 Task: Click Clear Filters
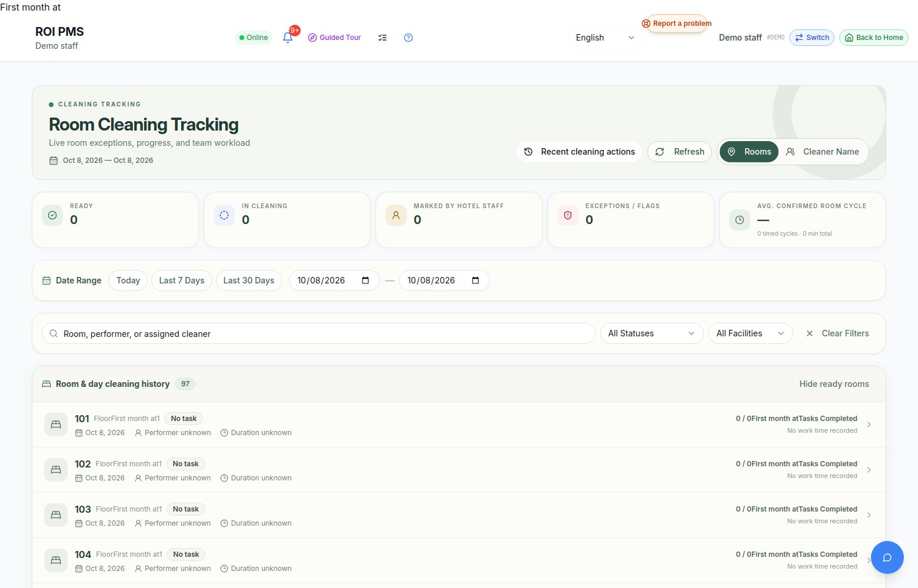tap(837, 333)
